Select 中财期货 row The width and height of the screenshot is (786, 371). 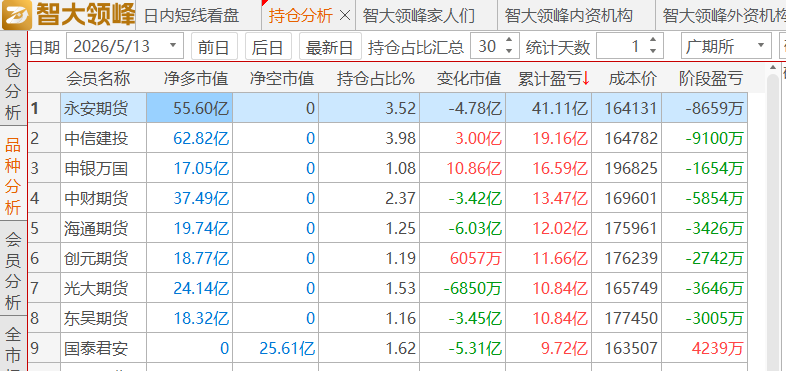click(387, 198)
